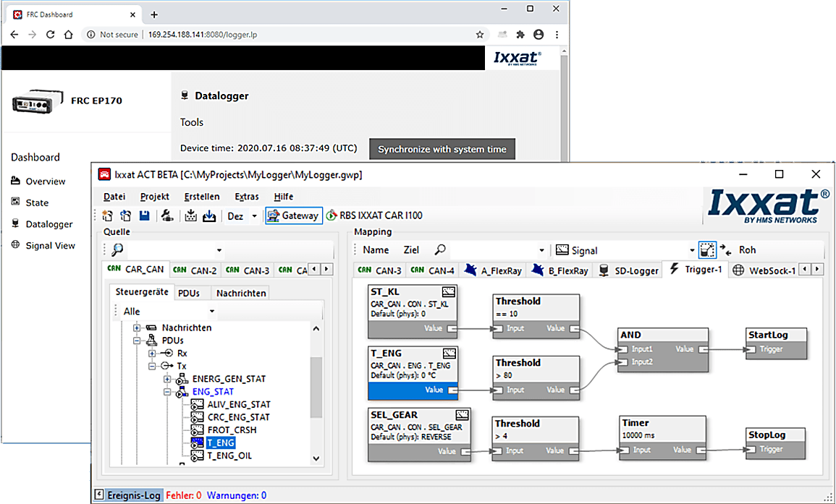Select the Timer 10000 ms block
The image size is (836, 504).
click(x=663, y=437)
